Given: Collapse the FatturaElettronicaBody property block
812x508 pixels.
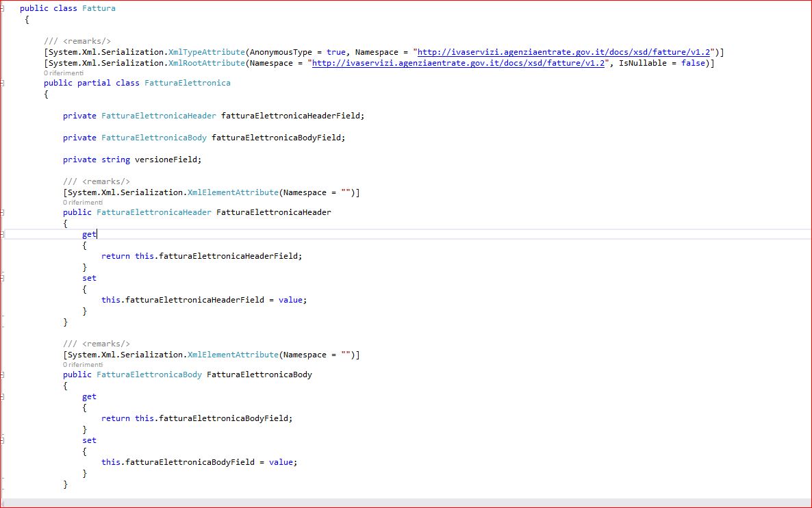Looking at the screenshot, I should [2, 374].
